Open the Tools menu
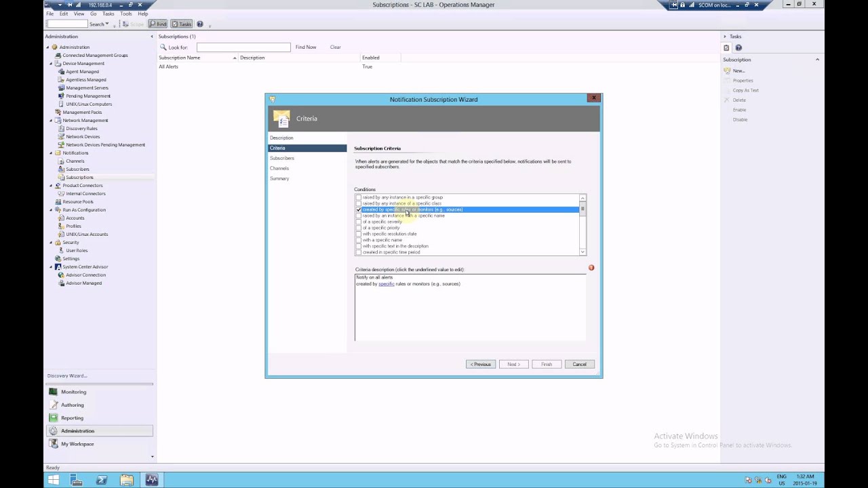The width and height of the screenshot is (868, 488). pyautogui.click(x=126, y=14)
